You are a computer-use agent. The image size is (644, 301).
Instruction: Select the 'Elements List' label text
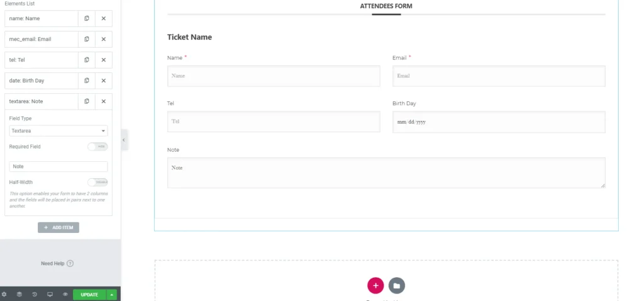point(19,4)
